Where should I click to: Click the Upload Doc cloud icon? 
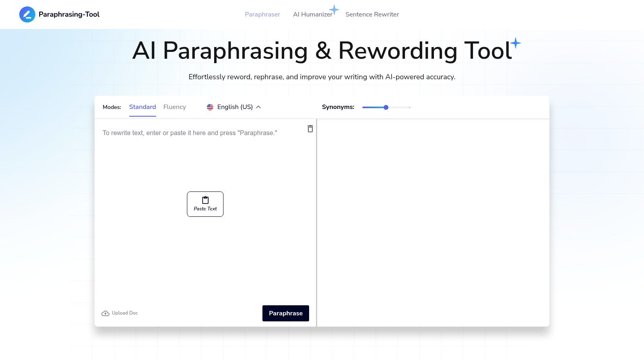coord(105,313)
